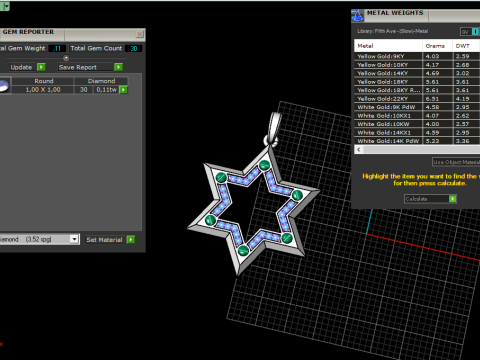480x360 pixels.
Task: Click the slider handle below gem totals
Action: (x=66, y=58)
